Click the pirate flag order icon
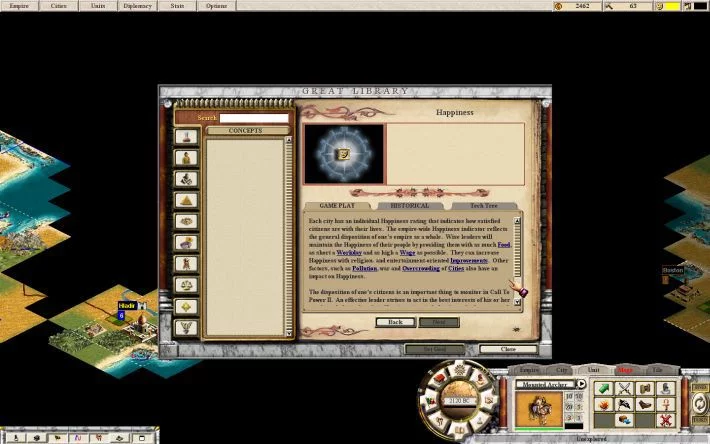Screen dimensions: 710x444 pyautogui.click(x=624, y=404)
